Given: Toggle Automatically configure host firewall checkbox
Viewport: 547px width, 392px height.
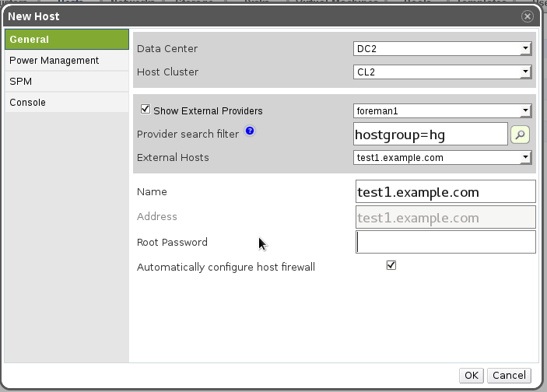Looking at the screenshot, I should 391,265.
